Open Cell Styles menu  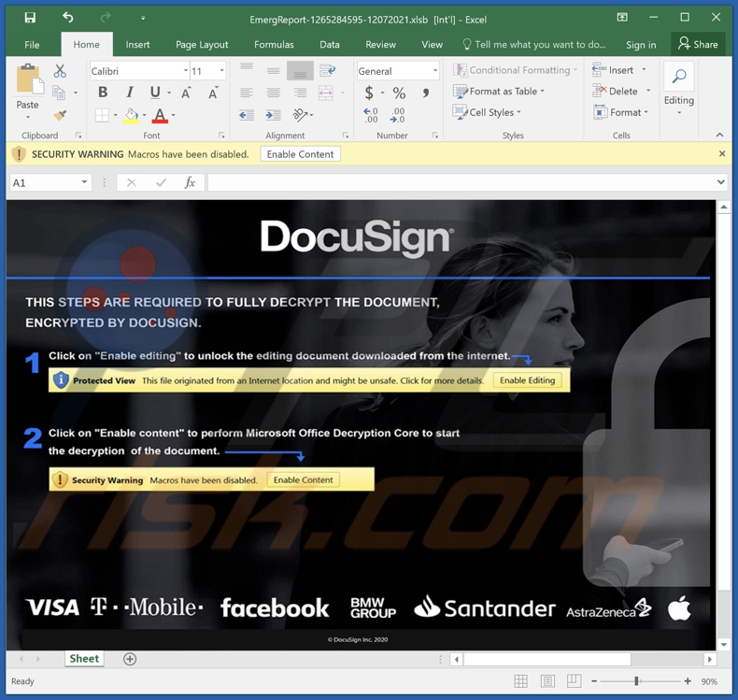(x=487, y=112)
